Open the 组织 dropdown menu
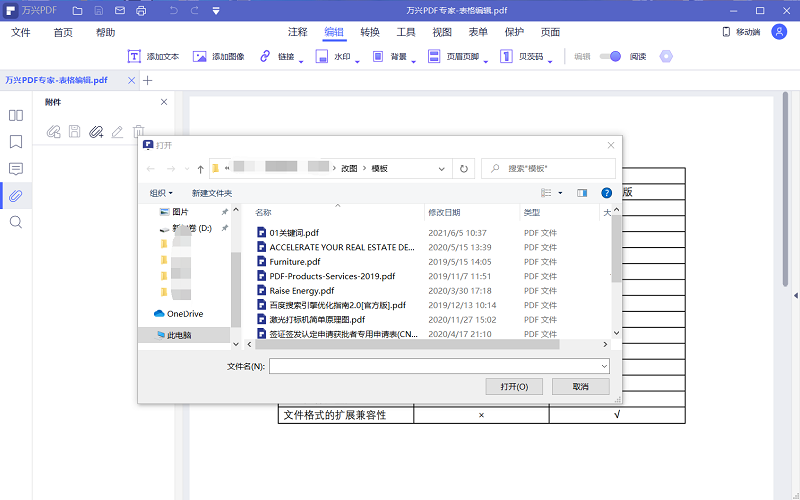 161,193
